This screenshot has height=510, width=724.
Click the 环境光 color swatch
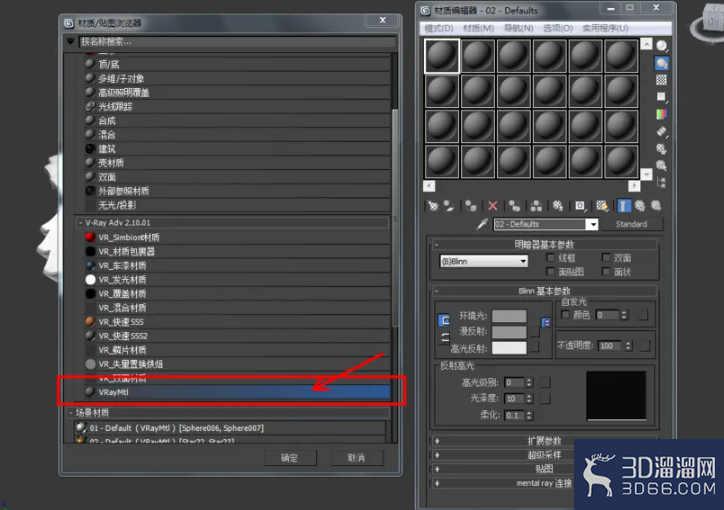click(x=509, y=316)
